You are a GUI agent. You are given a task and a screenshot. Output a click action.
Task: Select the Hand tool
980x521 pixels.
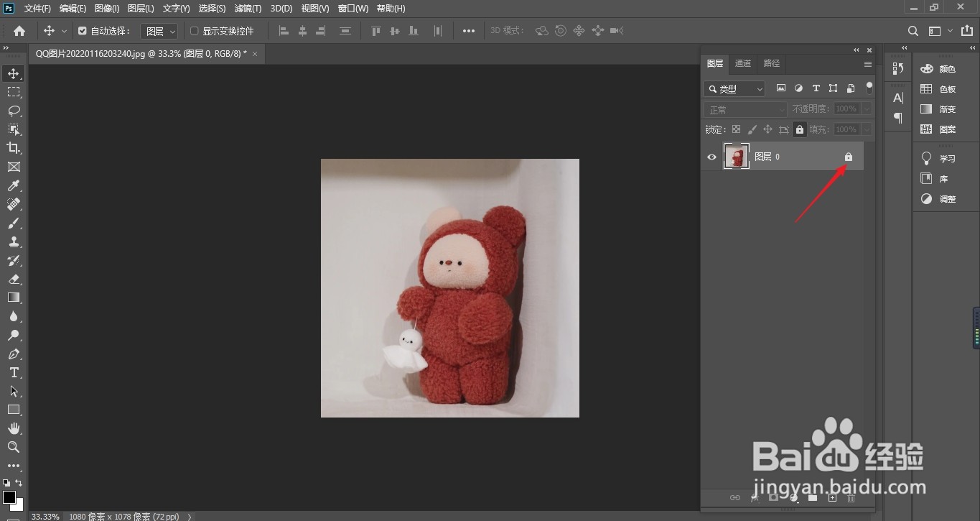[x=14, y=428]
